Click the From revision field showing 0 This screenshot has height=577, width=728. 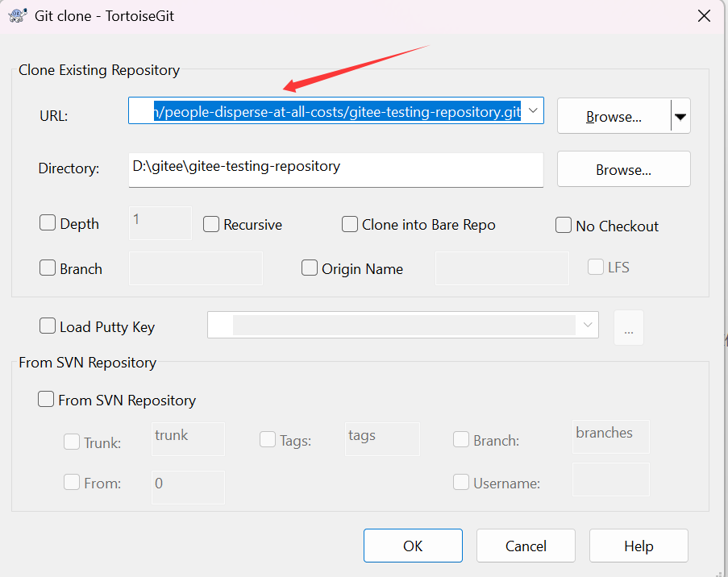(x=188, y=488)
